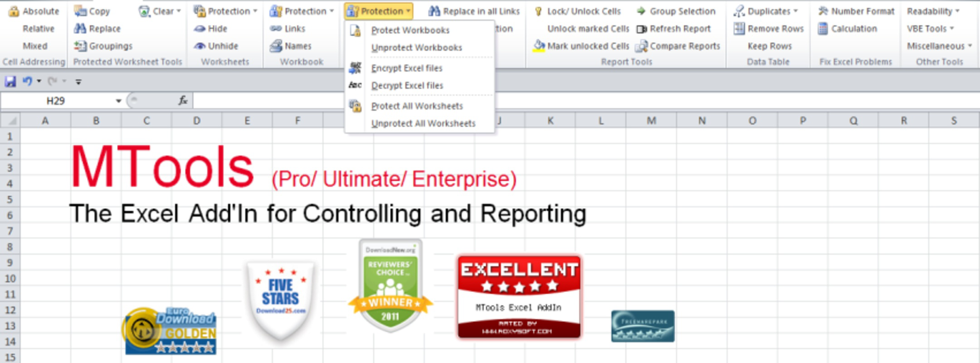Image resolution: width=980 pixels, height=363 pixels.
Task: Select Protect All Worksheets
Action: [x=417, y=106]
